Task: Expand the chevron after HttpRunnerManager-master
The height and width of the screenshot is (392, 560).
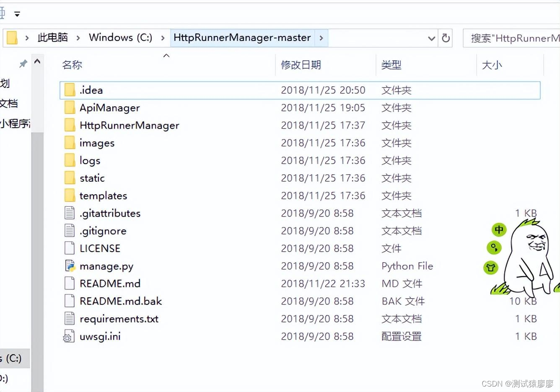Action: click(321, 38)
